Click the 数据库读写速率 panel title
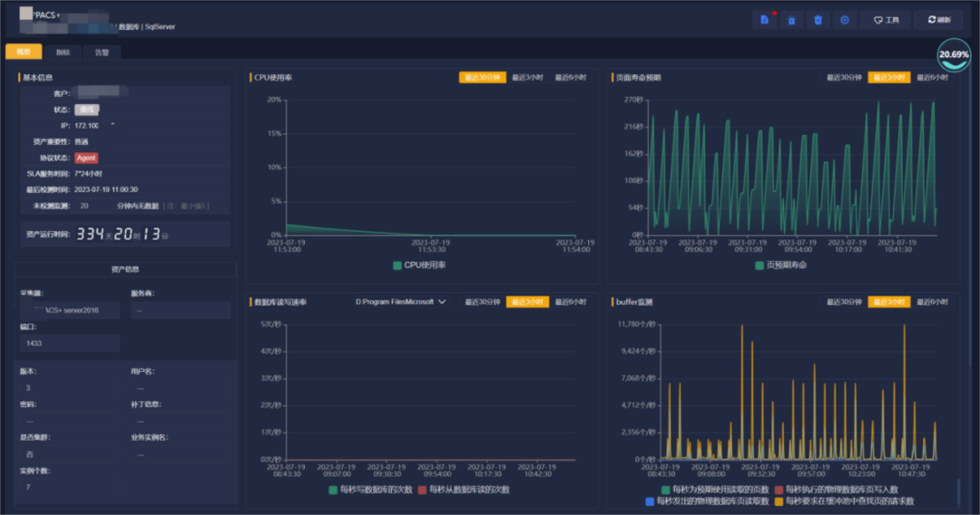The height and width of the screenshot is (515, 980). click(x=280, y=302)
